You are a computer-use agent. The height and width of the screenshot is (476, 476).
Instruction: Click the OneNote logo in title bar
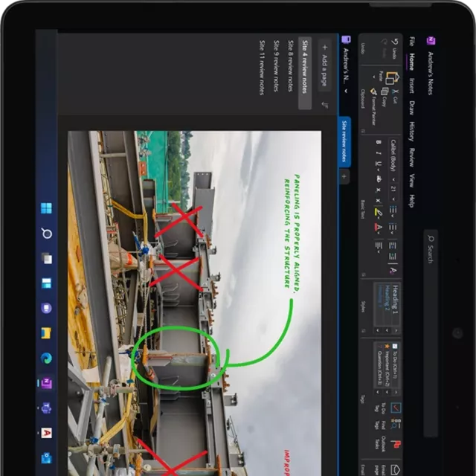pyautogui.click(x=431, y=40)
